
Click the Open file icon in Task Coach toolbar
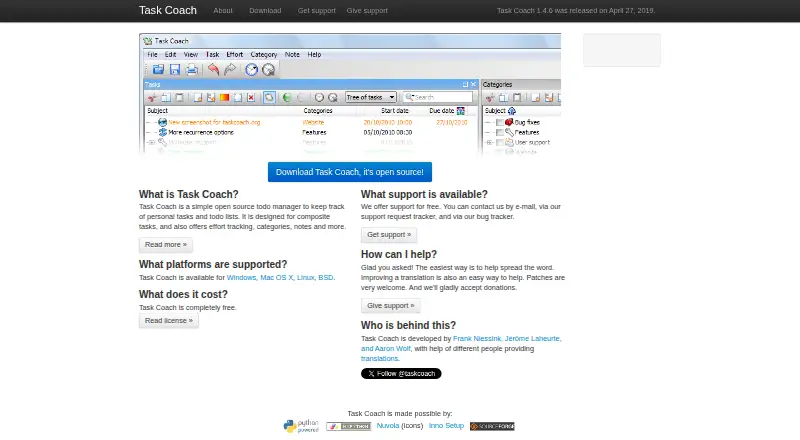158,69
